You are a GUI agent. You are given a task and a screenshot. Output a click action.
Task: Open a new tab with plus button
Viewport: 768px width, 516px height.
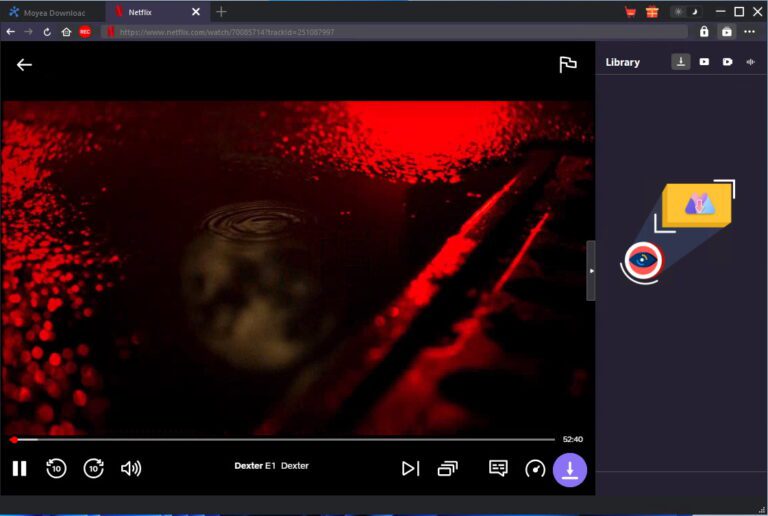tap(221, 12)
